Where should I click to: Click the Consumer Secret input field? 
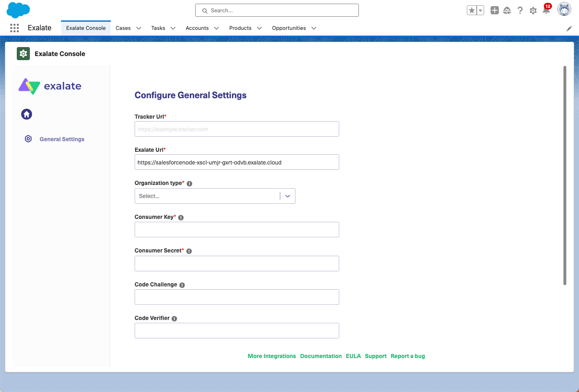coord(237,264)
